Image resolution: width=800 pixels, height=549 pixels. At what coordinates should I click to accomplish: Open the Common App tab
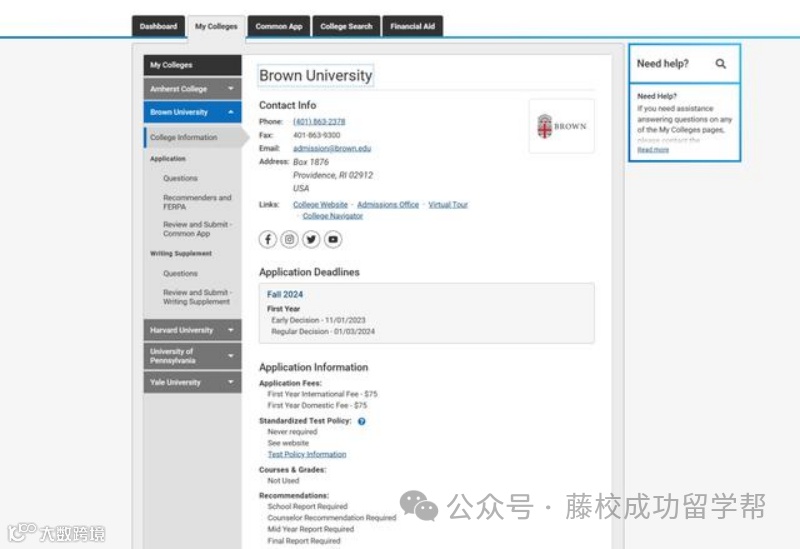pyautogui.click(x=279, y=27)
